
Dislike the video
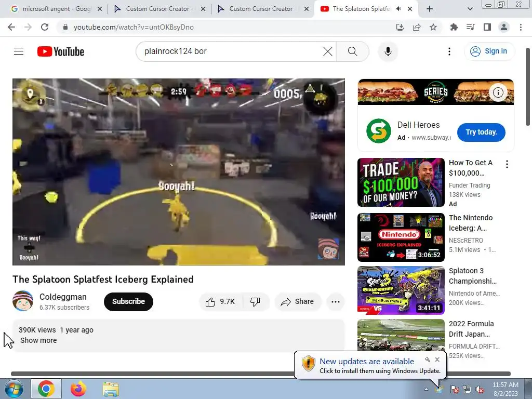(x=255, y=302)
